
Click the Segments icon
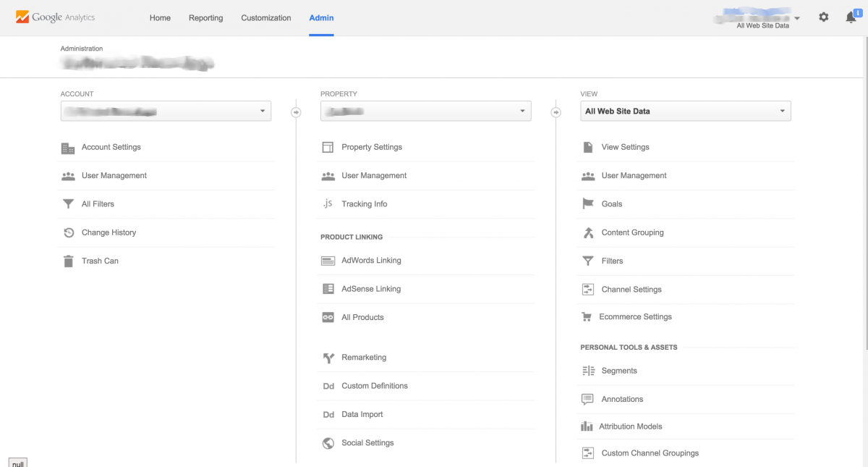pos(588,371)
